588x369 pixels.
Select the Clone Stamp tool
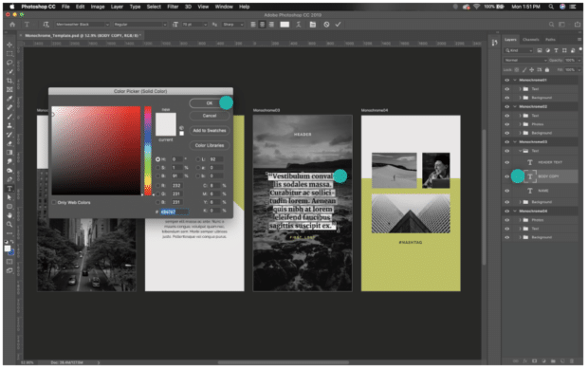[x=9, y=126]
